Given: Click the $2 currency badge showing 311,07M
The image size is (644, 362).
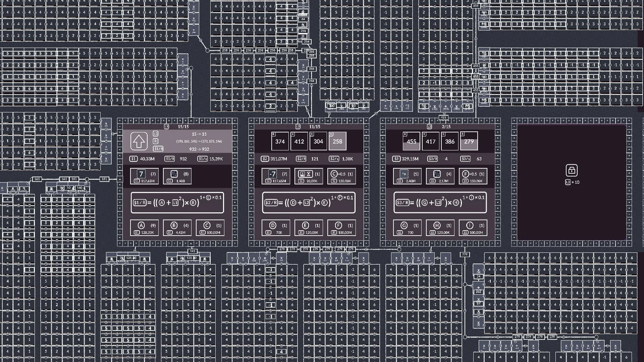Looking at the screenshot, I should coord(265,159).
